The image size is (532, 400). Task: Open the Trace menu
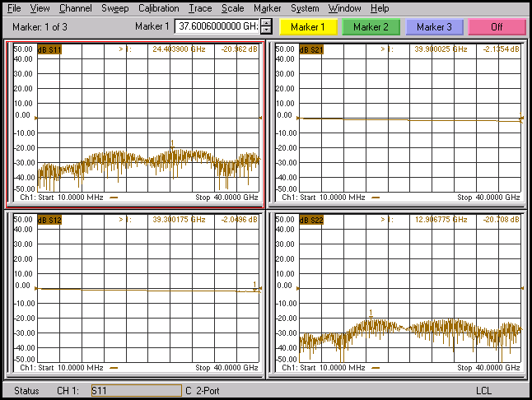(199, 8)
